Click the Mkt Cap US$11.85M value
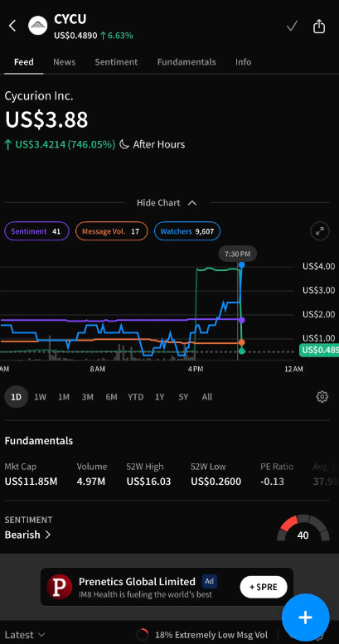 click(31, 482)
